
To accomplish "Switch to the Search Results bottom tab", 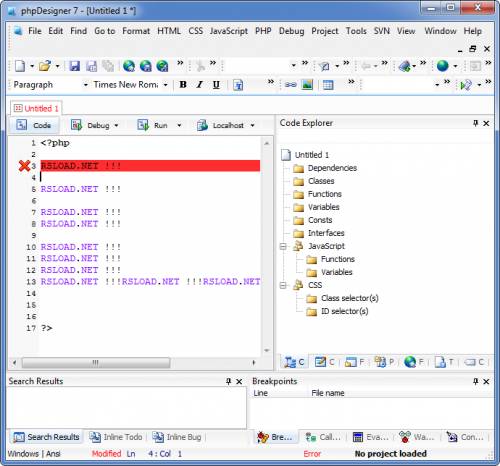I will 46,437.
